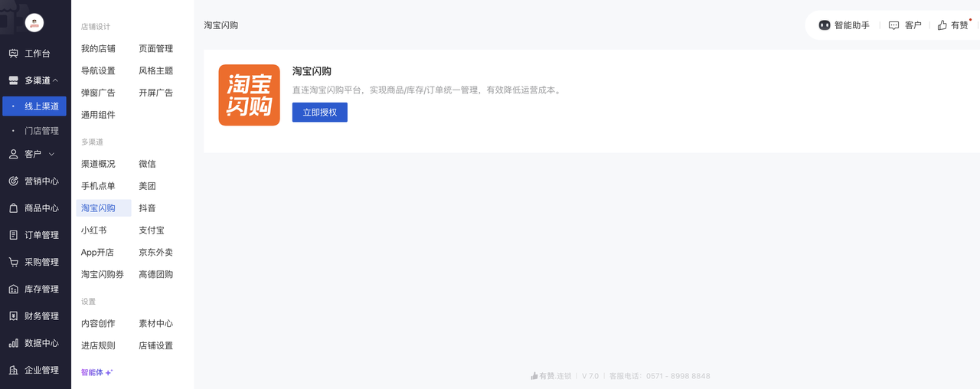Viewport: 980px width, 389px height.
Task: Open the Meituan (美团) channel page
Action: [x=147, y=186]
